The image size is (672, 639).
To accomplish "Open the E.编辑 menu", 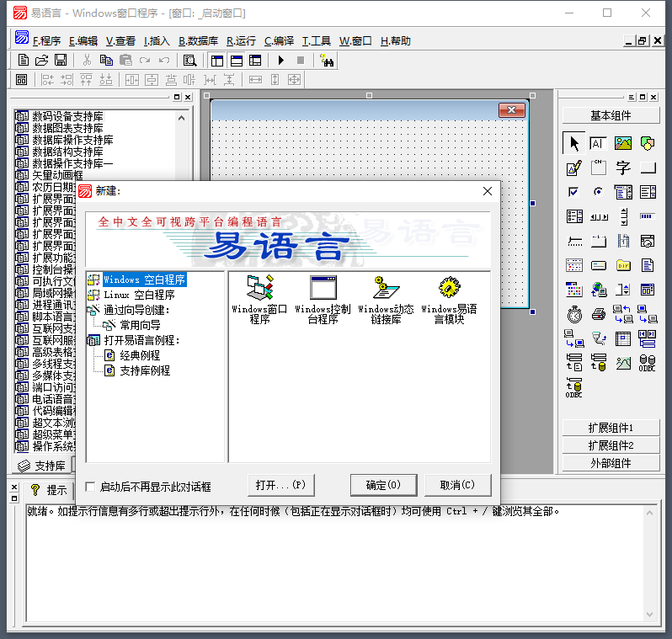I will pyautogui.click(x=83, y=41).
